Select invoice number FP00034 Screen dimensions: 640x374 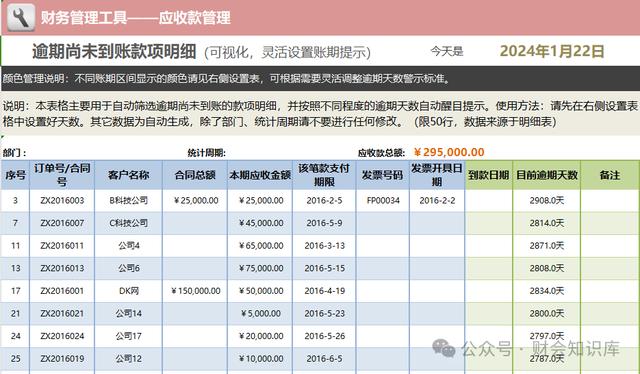coord(383,200)
